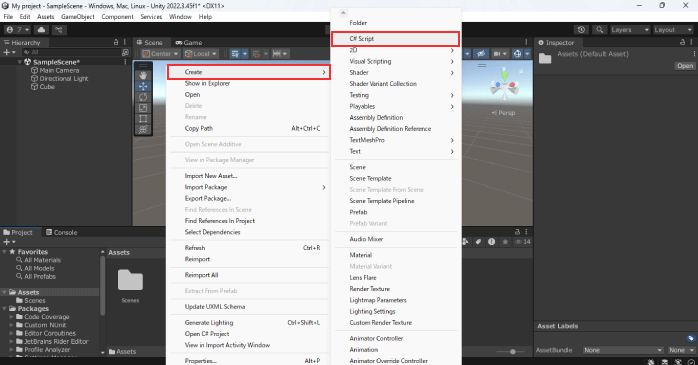Open Gizmos toggle in Scene view
Viewport: 698px width, 365px height.
coord(517,54)
